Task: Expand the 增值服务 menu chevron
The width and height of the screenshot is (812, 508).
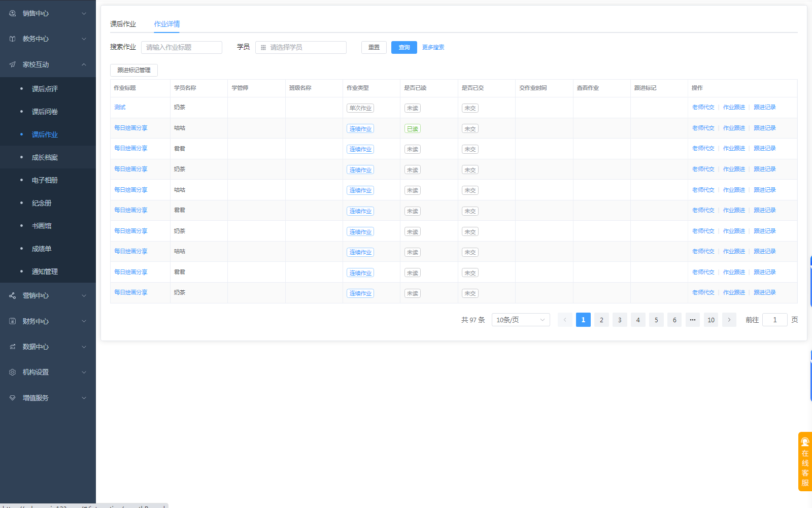Action: (84, 398)
